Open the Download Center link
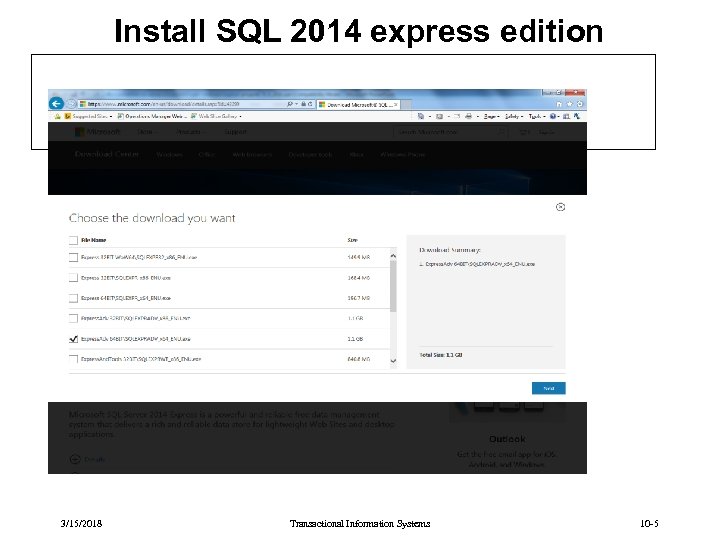 [x=107, y=154]
